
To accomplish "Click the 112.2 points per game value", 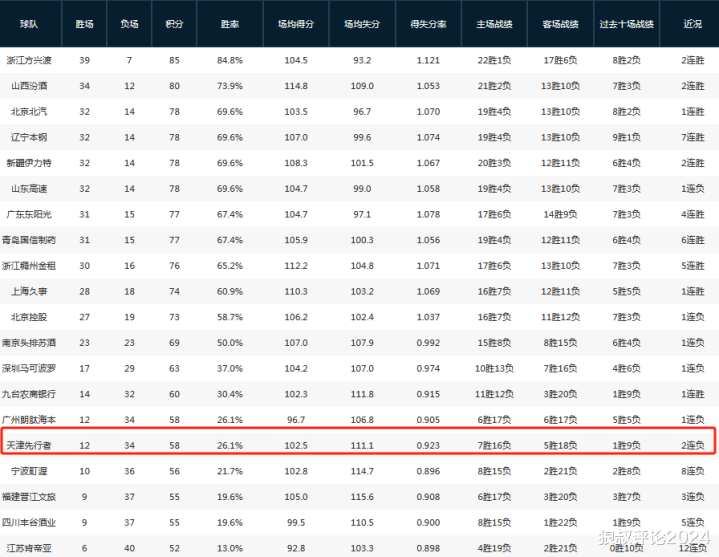I will click(296, 265).
